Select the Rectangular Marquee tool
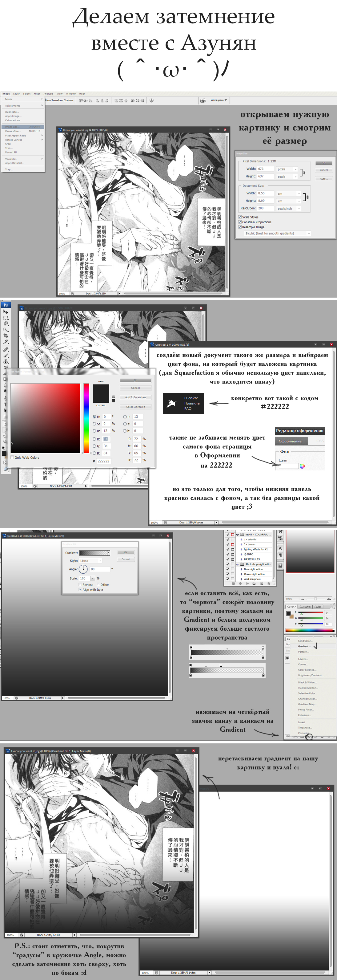This screenshot has width=337, height=980. tap(6, 318)
